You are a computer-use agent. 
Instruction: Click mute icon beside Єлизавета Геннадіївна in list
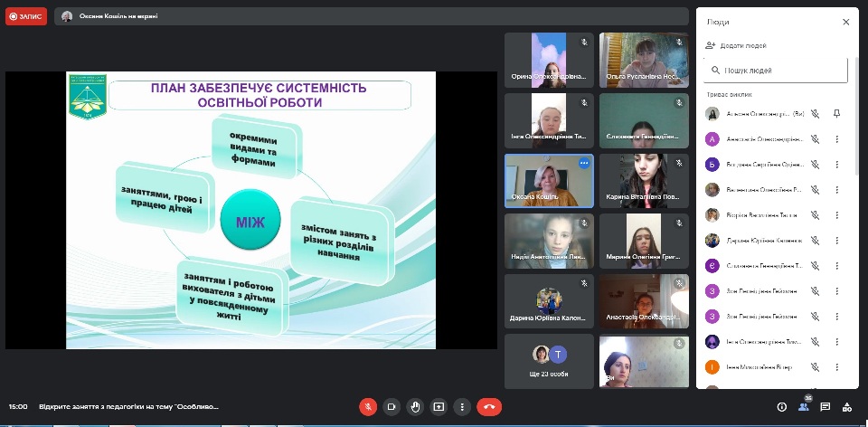pyautogui.click(x=815, y=266)
